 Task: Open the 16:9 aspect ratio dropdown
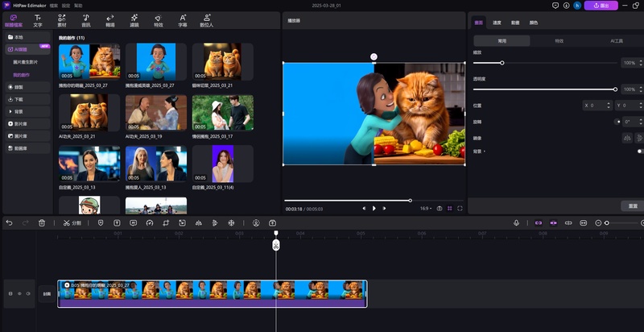pos(425,208)
